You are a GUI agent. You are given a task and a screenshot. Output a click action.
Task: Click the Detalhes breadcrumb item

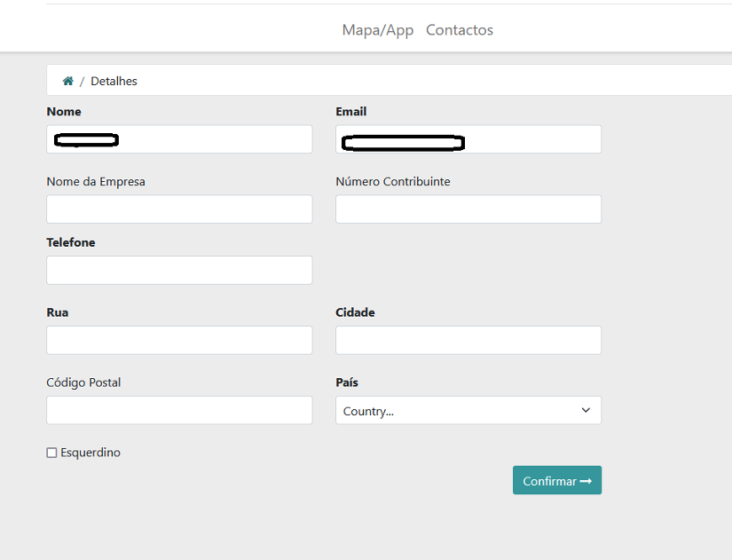point(114,81)
